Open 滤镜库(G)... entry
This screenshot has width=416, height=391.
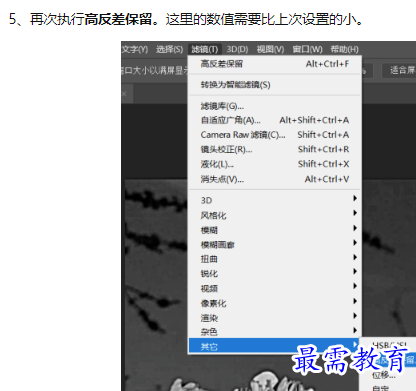coord(275,106)
